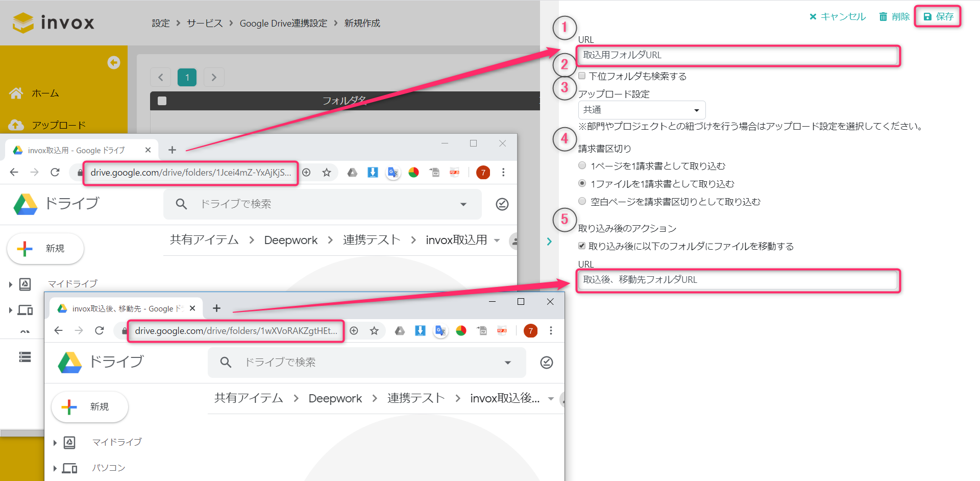Image resolution: width=980 pixels, height=481 pixels.
Task: Open the アップロード設定 dropdown showing 共通
Action: 642,110
